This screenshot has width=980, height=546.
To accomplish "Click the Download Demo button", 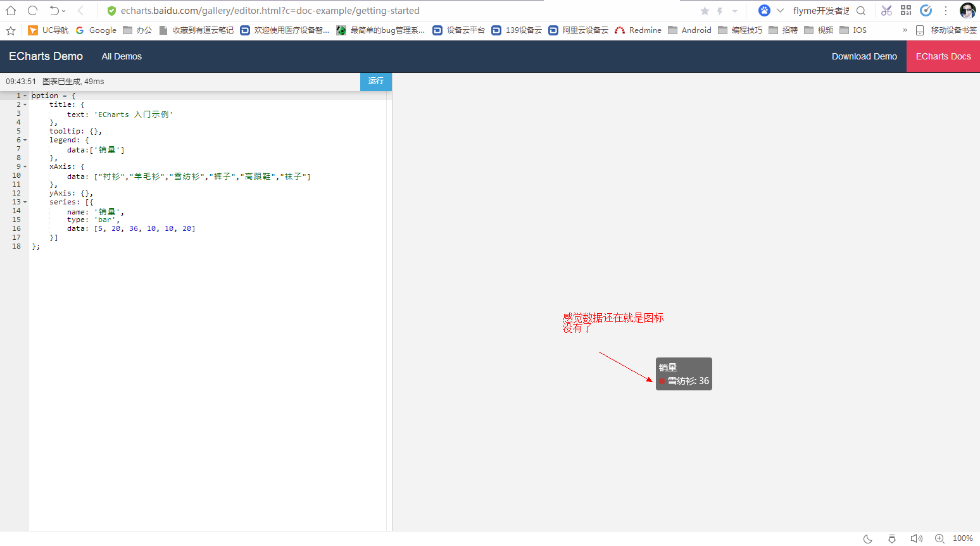I will coord(864,56).
